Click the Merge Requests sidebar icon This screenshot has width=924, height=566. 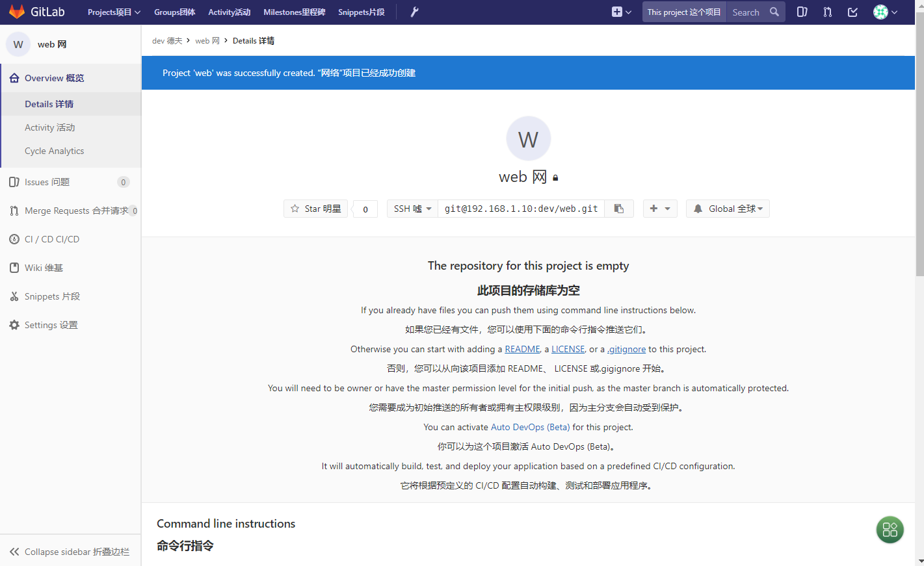(14, 211)
